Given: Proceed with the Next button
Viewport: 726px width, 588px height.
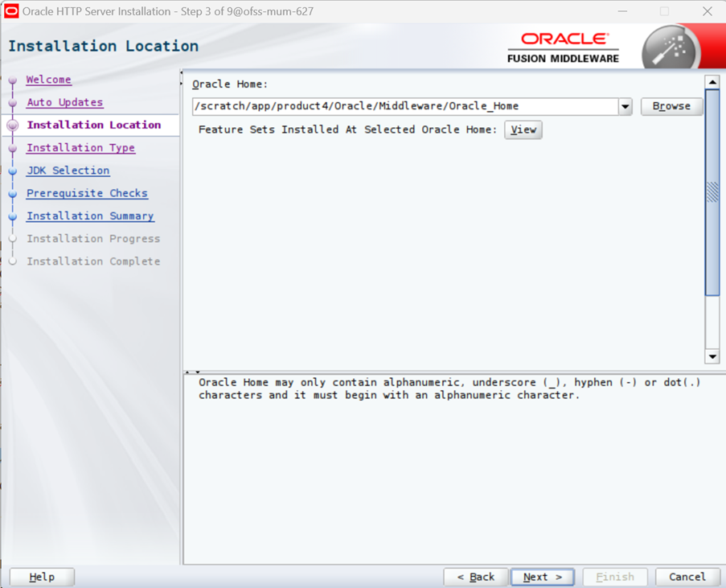Looking at the screenshot, I should (542, 578).
